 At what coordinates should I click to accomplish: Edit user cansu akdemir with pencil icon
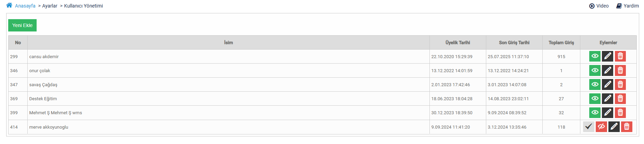607,56
